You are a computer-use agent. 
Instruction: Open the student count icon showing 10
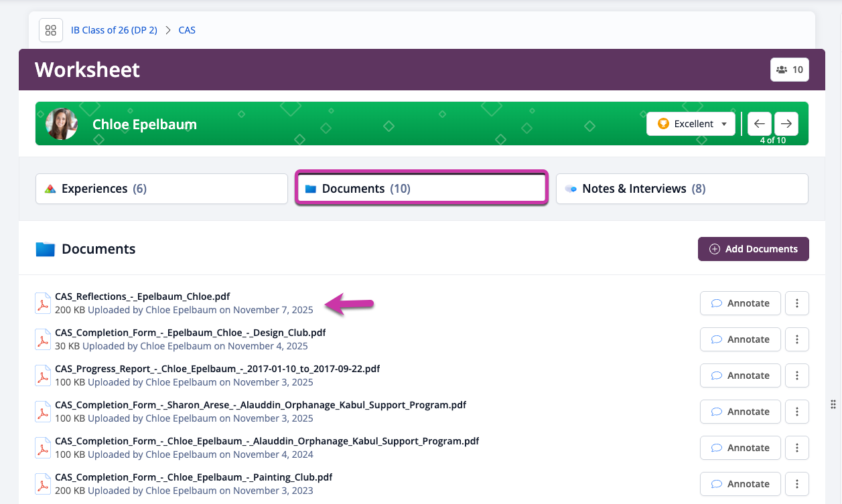790,70
